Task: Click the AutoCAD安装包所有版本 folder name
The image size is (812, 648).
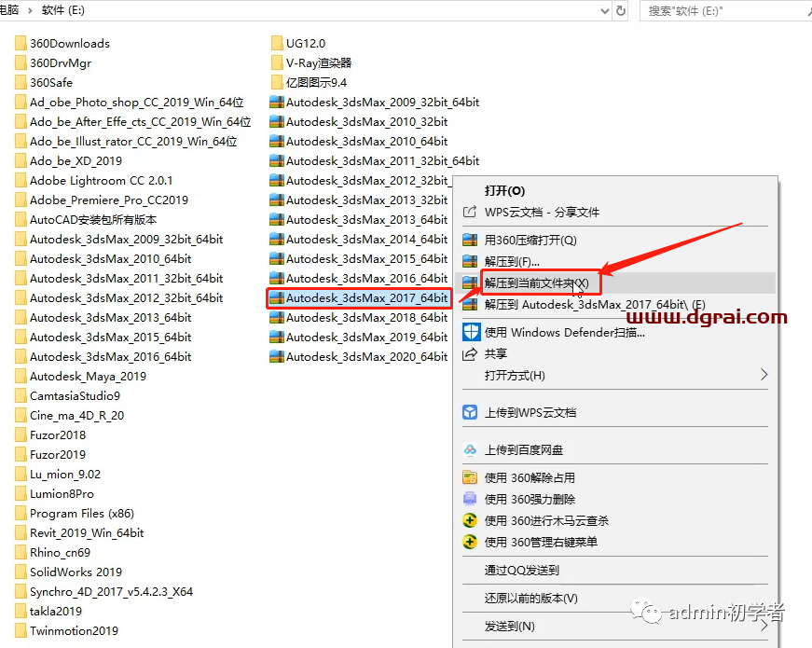Action: tap(93, 220)
